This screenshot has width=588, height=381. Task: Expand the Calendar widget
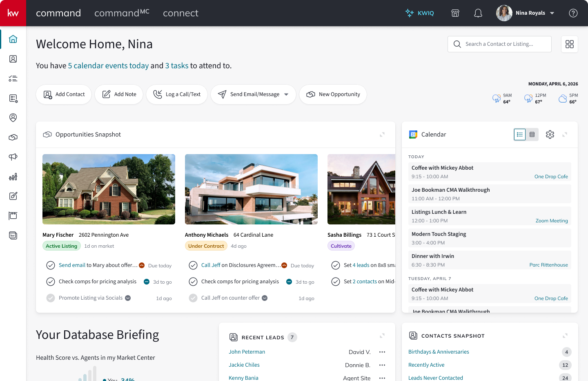tap(565, 134)
